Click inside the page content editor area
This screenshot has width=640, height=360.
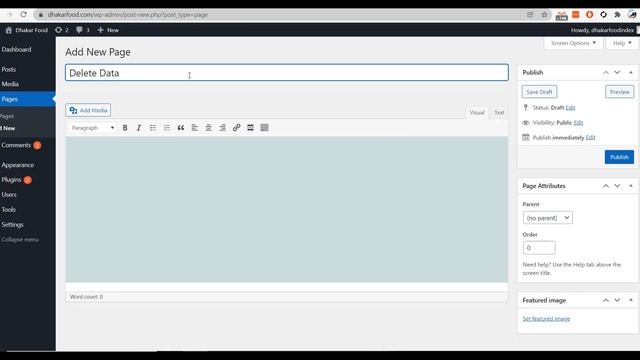click(x=287, y=209)
